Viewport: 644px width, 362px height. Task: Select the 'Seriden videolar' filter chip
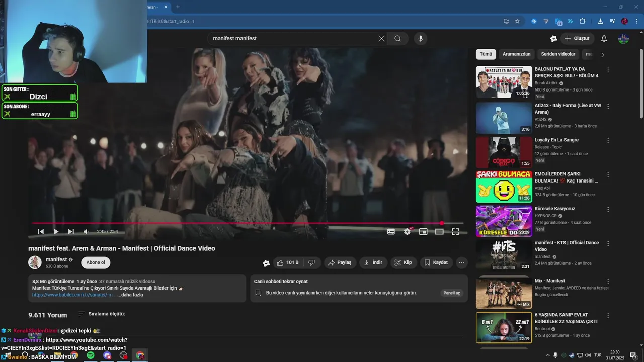coord(558,54)
